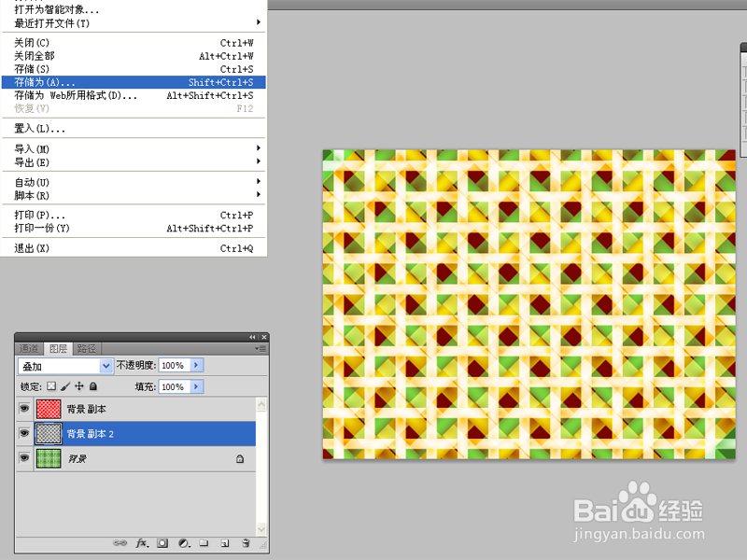This screenshot has width=747, height=560.
Task: Collapse the layers panel to icons
Action: 252,337
